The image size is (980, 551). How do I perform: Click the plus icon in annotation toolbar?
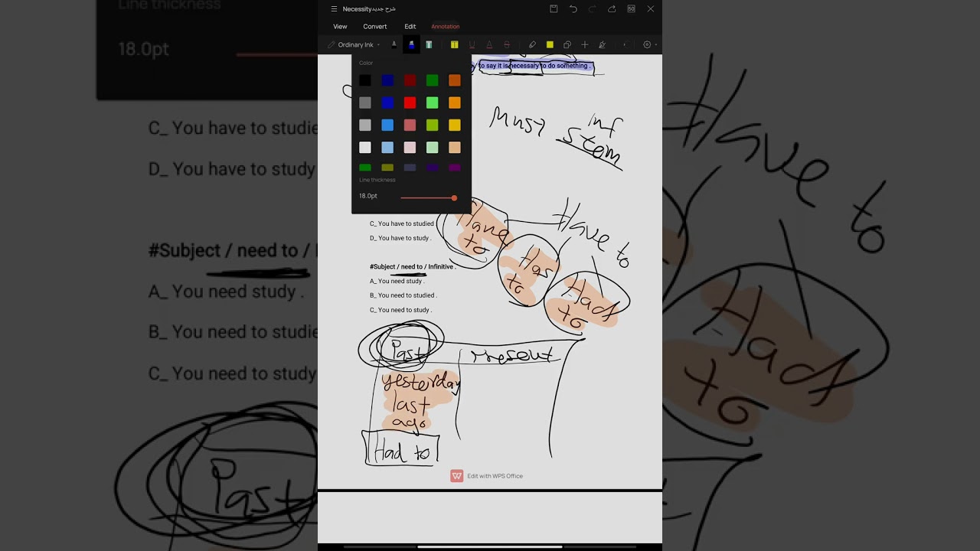[x=585, y=44]
